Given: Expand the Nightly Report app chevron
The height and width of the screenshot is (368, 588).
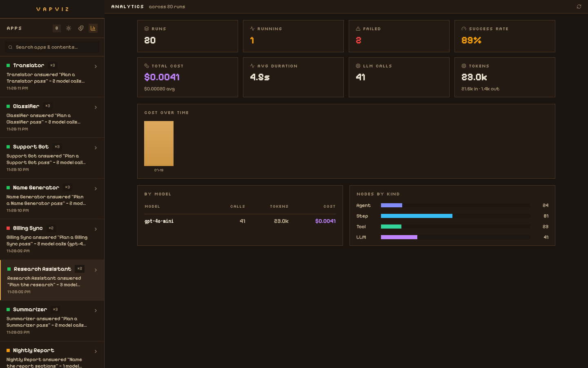Looking at the screenshot, I should click(x=96, y=351).
